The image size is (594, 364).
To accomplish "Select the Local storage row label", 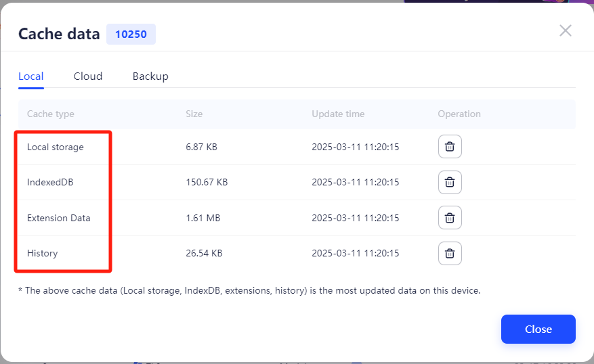I will [x=56, y=147].
